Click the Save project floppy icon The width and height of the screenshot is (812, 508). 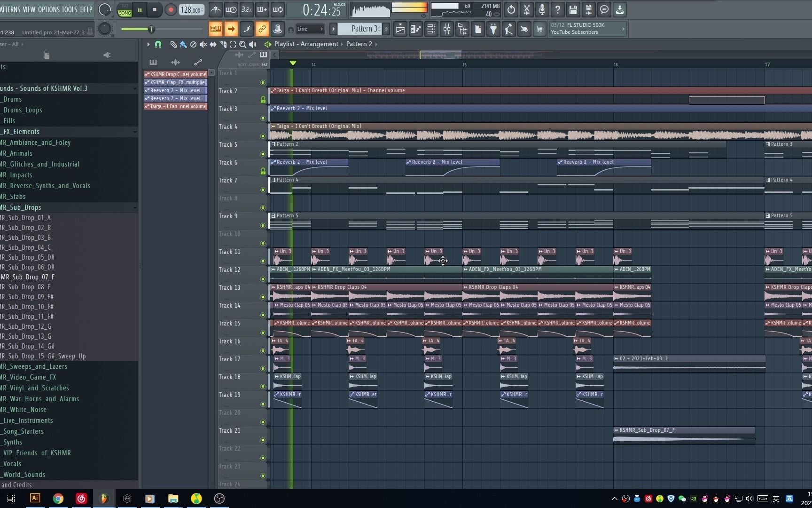(573, 9)
